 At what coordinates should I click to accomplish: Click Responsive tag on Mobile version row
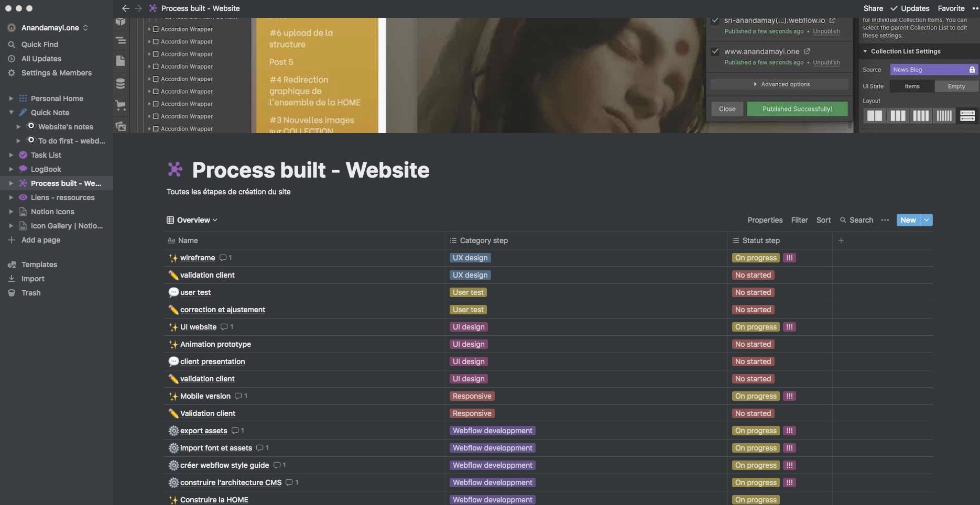[x=472, y=396]
